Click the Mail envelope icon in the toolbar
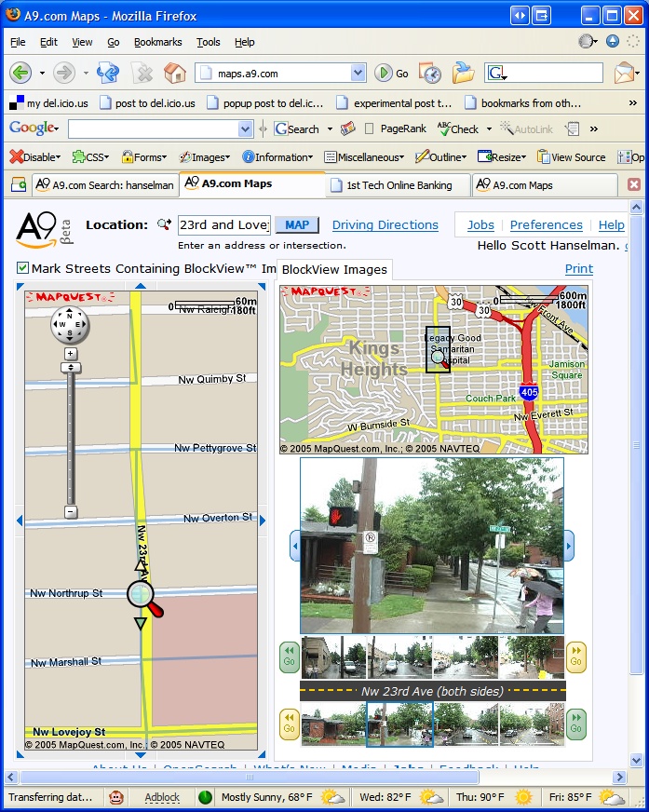This screenshot has height=812, width=649. (x=624, y=73)
